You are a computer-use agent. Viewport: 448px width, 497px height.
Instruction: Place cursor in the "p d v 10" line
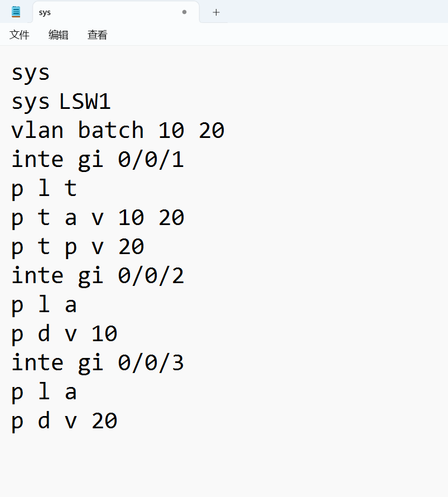(x=64, y=334)
